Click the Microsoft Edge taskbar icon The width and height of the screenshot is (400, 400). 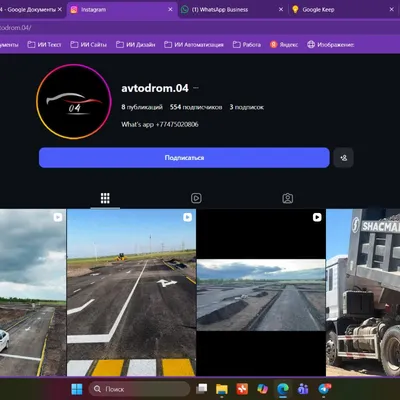click(x=283, y=389)
